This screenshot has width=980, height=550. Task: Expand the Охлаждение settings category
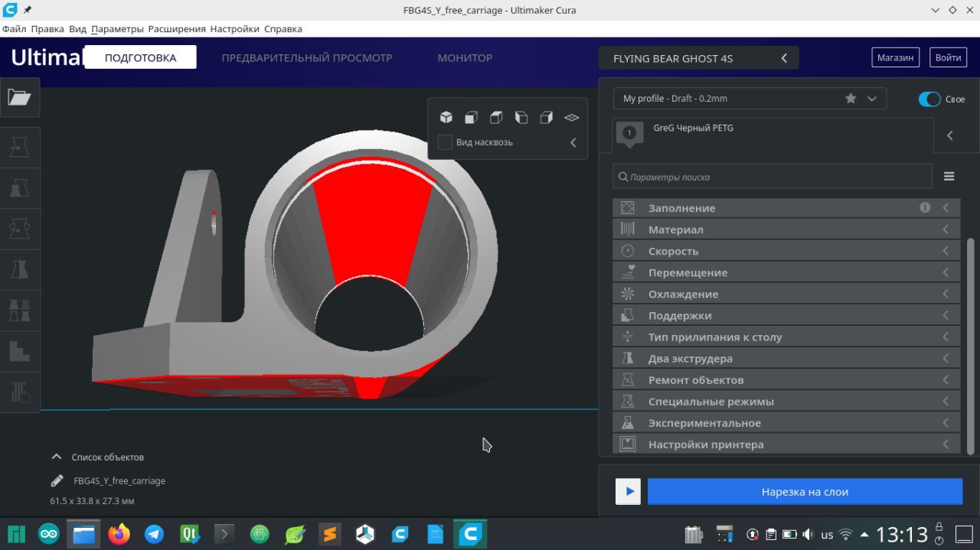pyautogui.click(x=786, y=294)
